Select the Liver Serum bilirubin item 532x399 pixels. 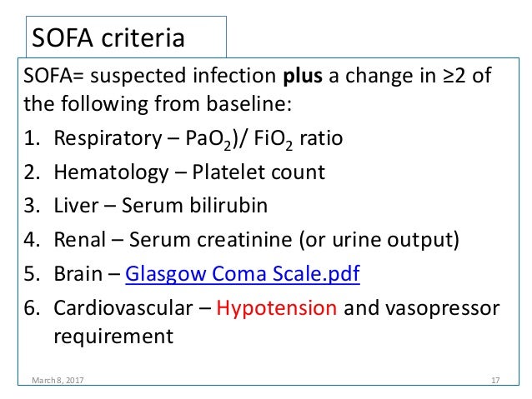pyautogui.click(x=161, y=206)
